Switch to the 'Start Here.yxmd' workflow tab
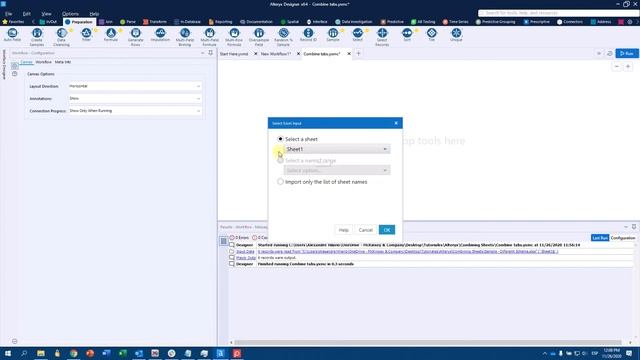This screenshot has width=640, height=360. 234,54
